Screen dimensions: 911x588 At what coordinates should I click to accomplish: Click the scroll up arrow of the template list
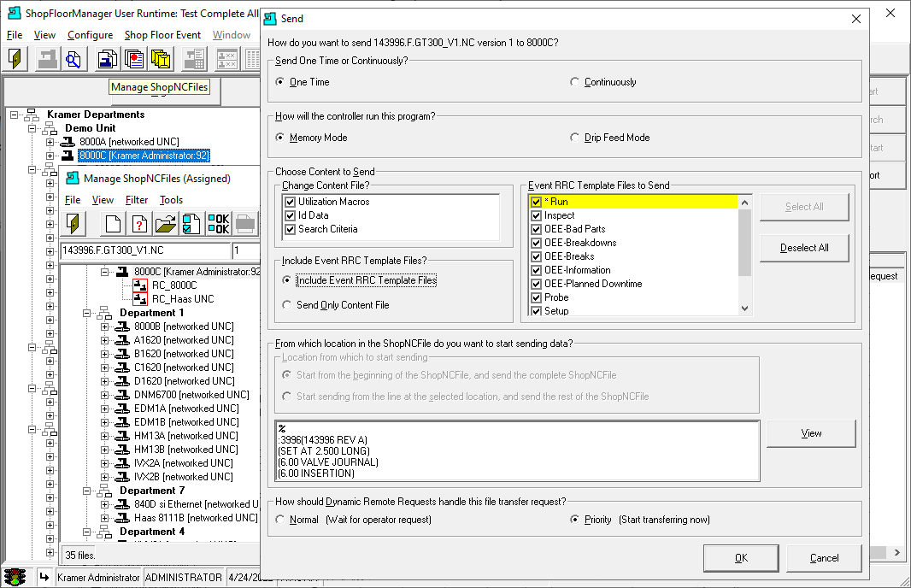745,203
